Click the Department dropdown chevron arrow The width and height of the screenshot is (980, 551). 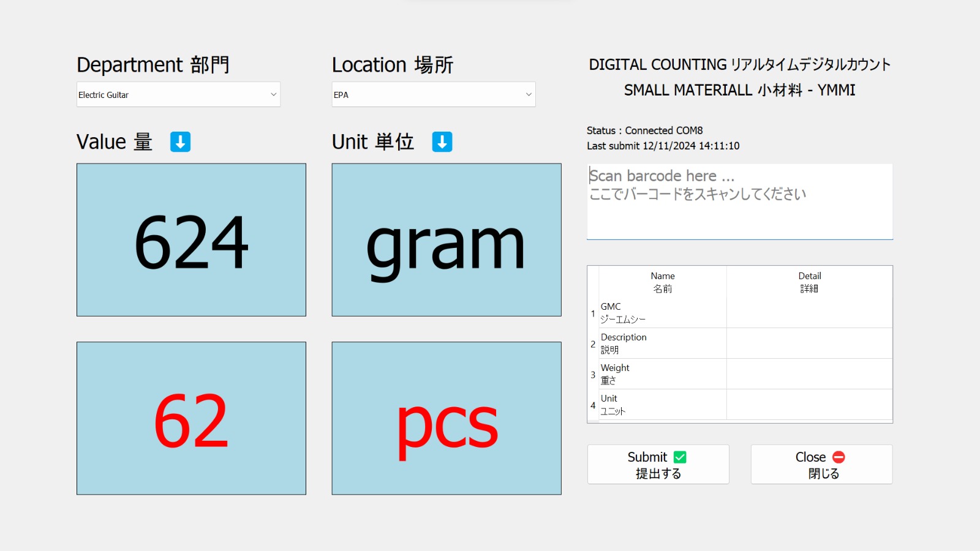pos(273,95)
